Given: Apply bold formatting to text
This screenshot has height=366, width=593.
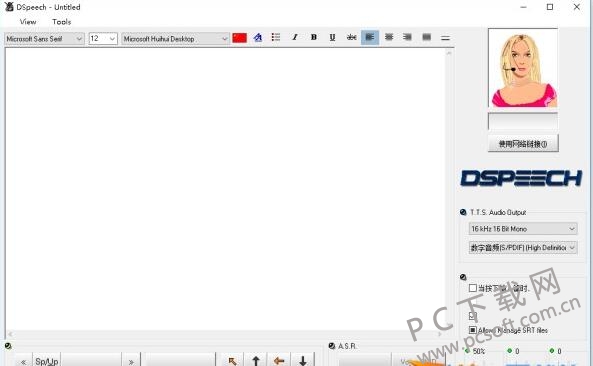Looking at the screenshot, I should point(314,37).
